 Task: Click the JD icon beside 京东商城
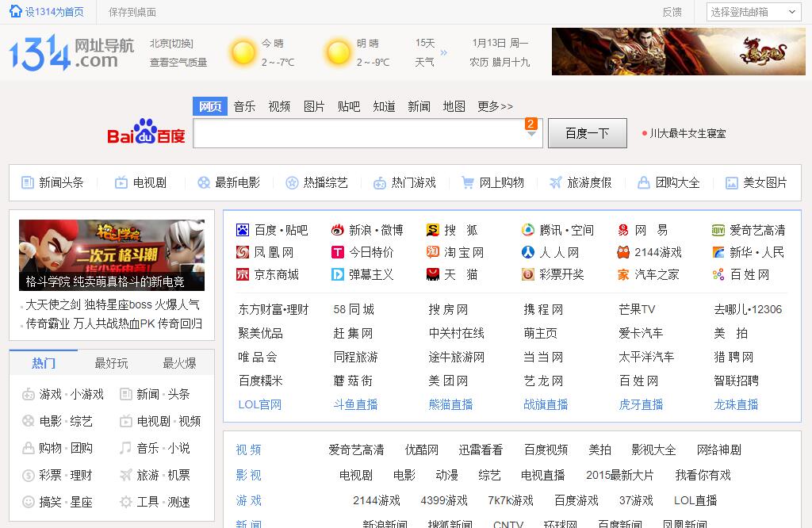click(x=243, y=274)
